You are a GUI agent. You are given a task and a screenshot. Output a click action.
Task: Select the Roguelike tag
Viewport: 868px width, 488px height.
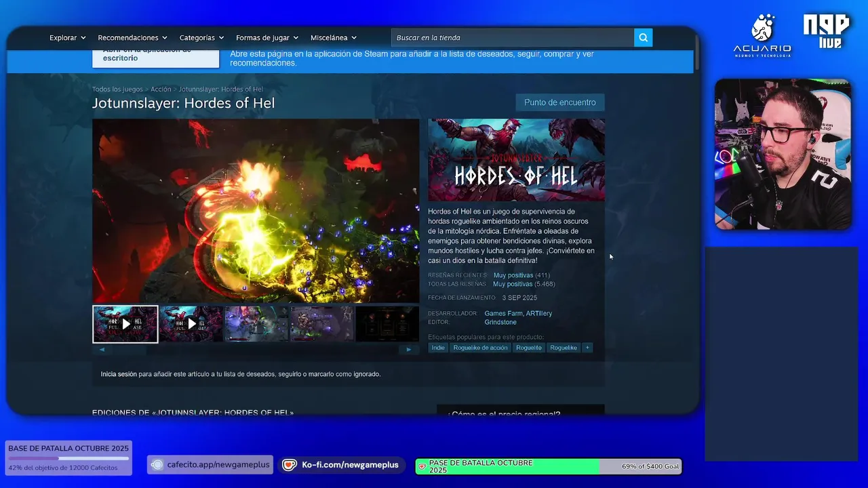564,348
